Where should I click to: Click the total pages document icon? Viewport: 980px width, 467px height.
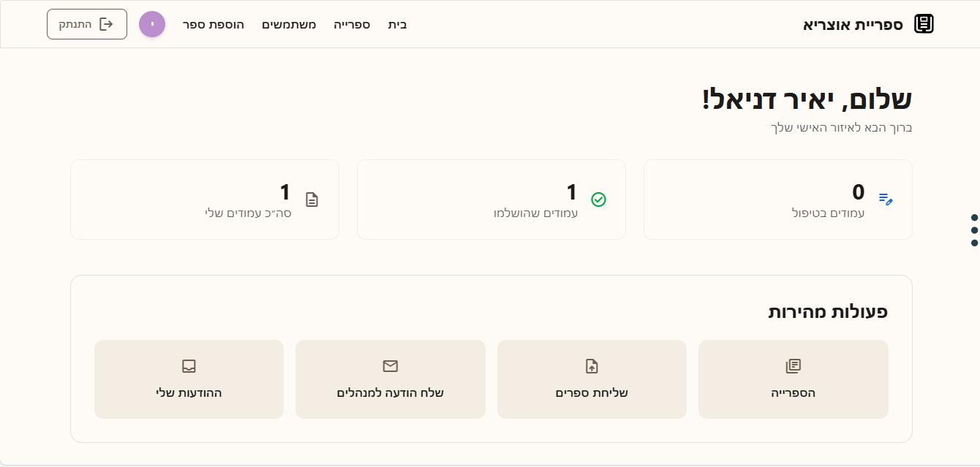(312, 200)
